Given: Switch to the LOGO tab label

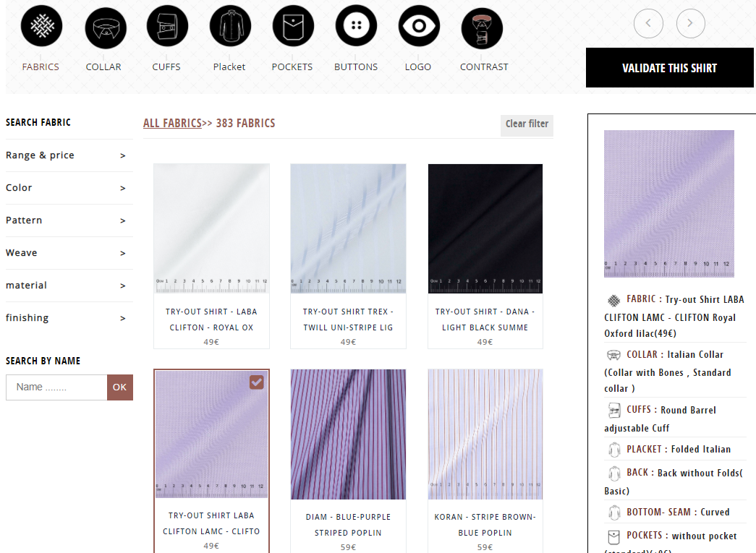Looking at the screenshot, I should point(418,67).
